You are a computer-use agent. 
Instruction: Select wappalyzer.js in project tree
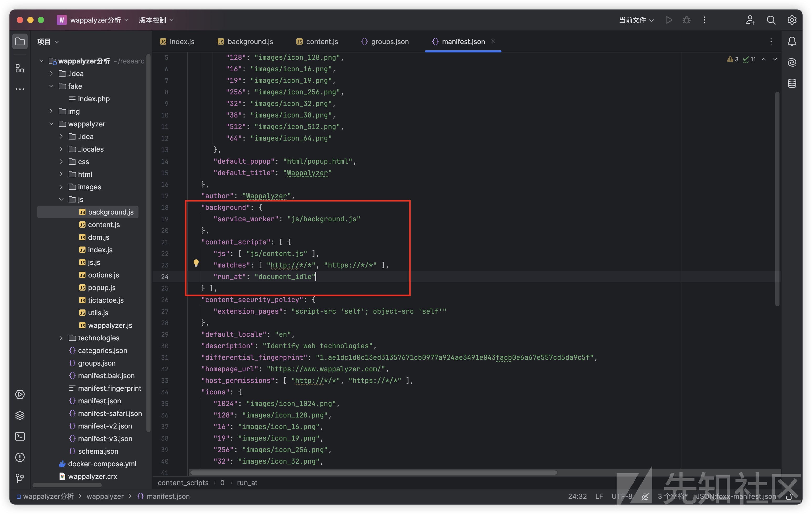[x=110, y=325]
